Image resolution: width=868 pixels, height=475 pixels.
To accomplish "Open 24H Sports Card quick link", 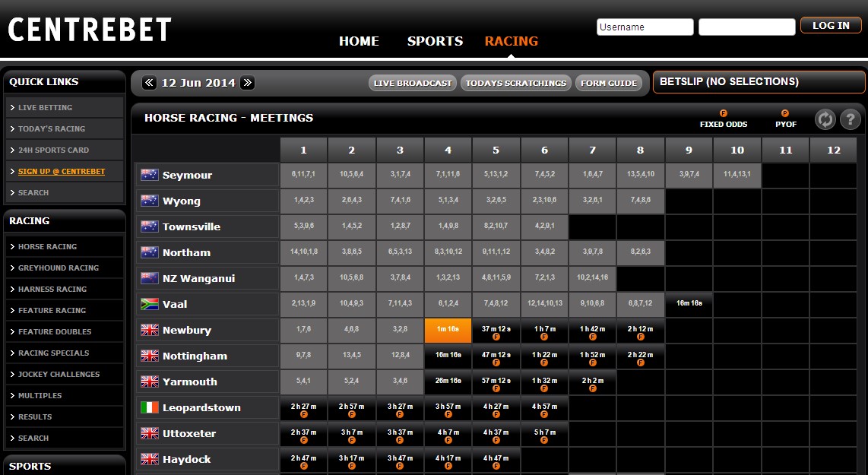I will [64, 150].
